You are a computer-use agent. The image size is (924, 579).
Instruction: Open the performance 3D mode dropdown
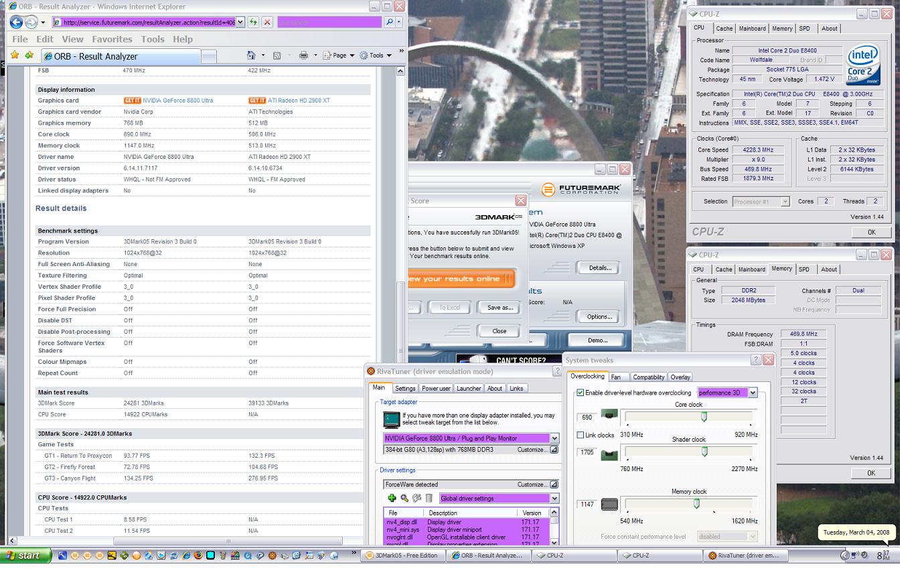(x=753, y=393)
